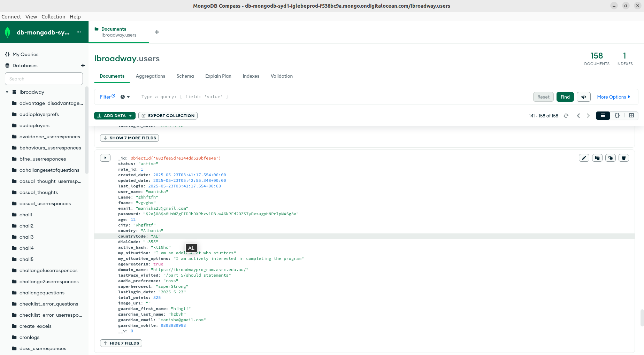
Task: Open the ADD DATA dropdown
Action: pos(115,116)
